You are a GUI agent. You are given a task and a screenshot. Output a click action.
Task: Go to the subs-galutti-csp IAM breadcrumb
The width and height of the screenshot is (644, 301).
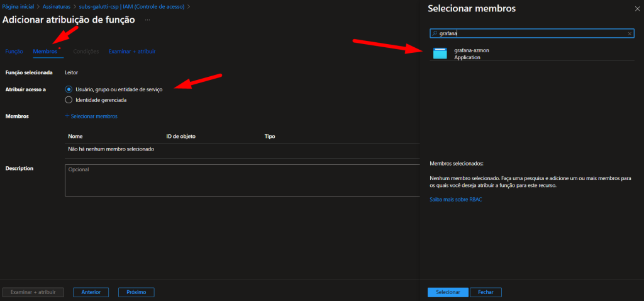(x=132, y=6)
